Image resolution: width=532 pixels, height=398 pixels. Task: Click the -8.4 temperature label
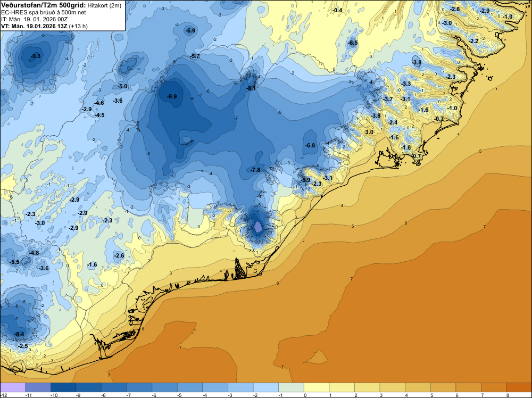pos(19,334)
